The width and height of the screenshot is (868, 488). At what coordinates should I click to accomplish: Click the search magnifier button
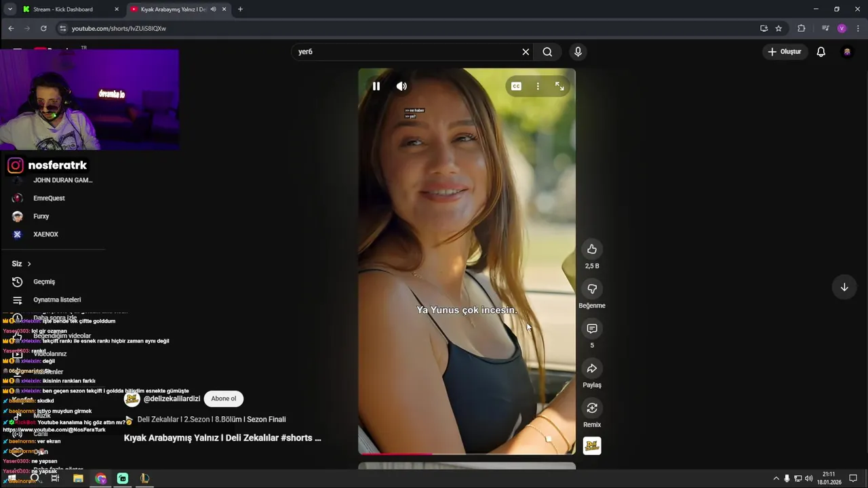(x=547, y=52)
